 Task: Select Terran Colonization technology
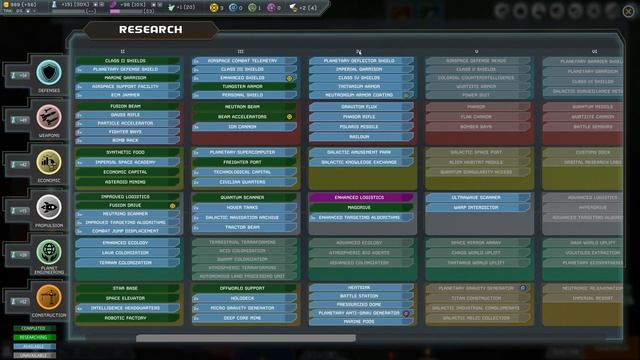(x=128, y=263)
